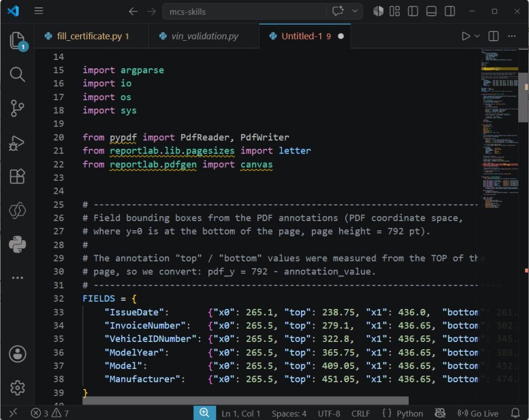Viewport: 529px width, 420px height.
Task: Show errors and warnings problems panel
Action: [50, 413]
